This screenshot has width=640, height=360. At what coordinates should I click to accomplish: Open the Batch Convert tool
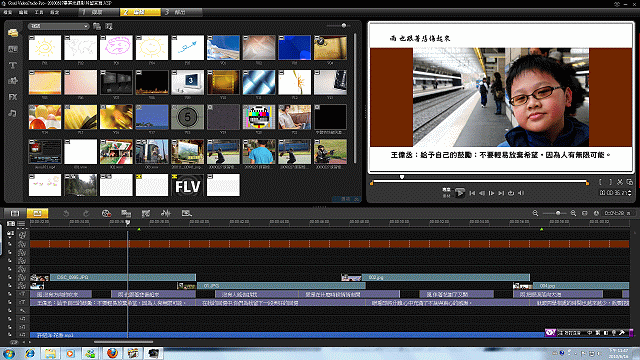tap(126, 213)
